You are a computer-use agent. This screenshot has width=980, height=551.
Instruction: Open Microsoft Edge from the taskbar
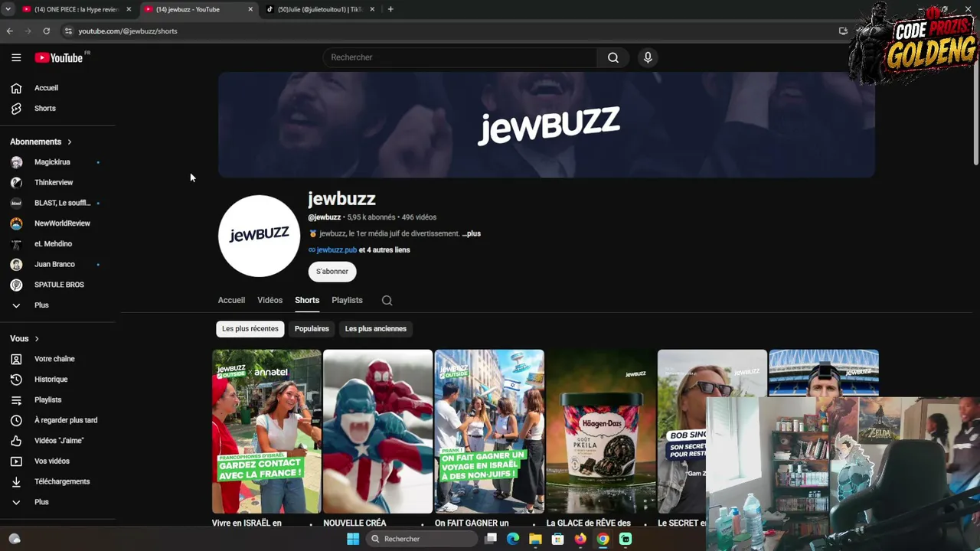click(x=513, y=539)
